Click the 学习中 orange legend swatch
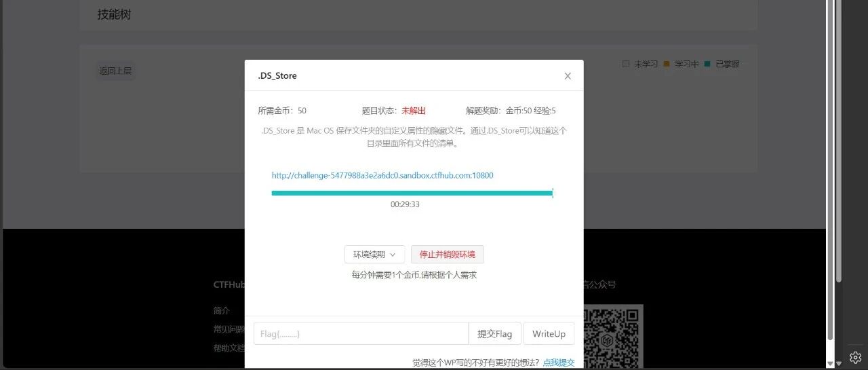The image size is (868, 370). click(x=667, y=64)
